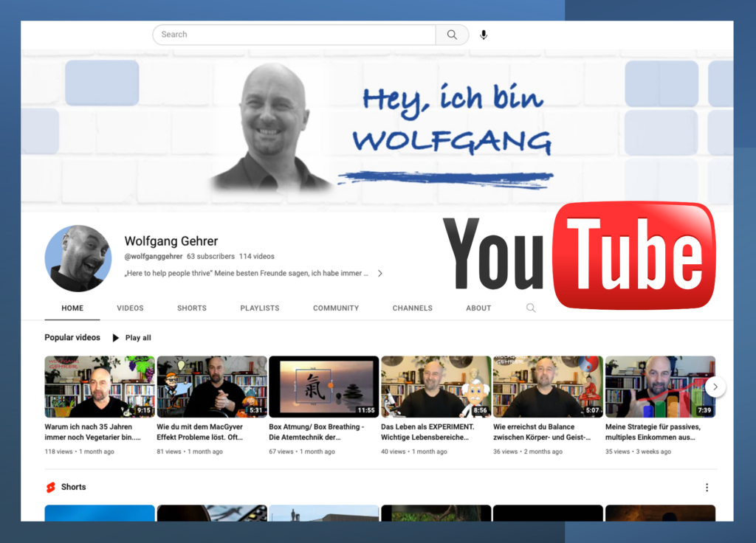This screenshot has height=543, width=756.
Task: Open Balance zwischen Körper video title
Action: [542, 432]
